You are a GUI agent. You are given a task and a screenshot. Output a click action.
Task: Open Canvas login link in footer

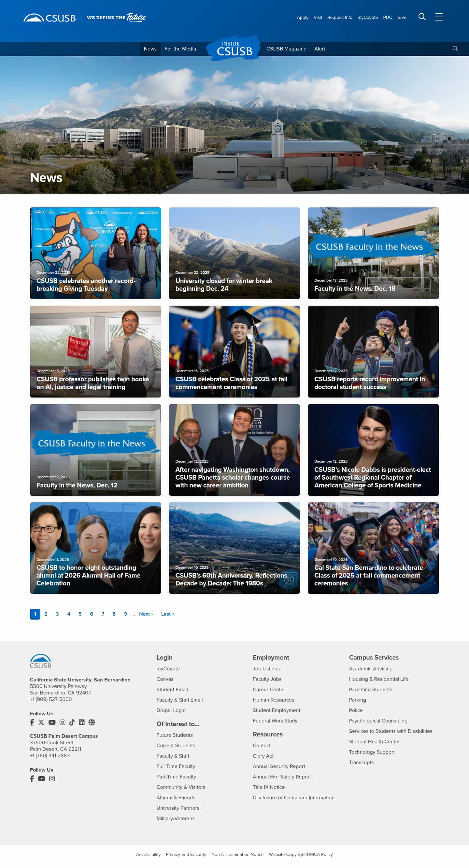coord(165,679)
